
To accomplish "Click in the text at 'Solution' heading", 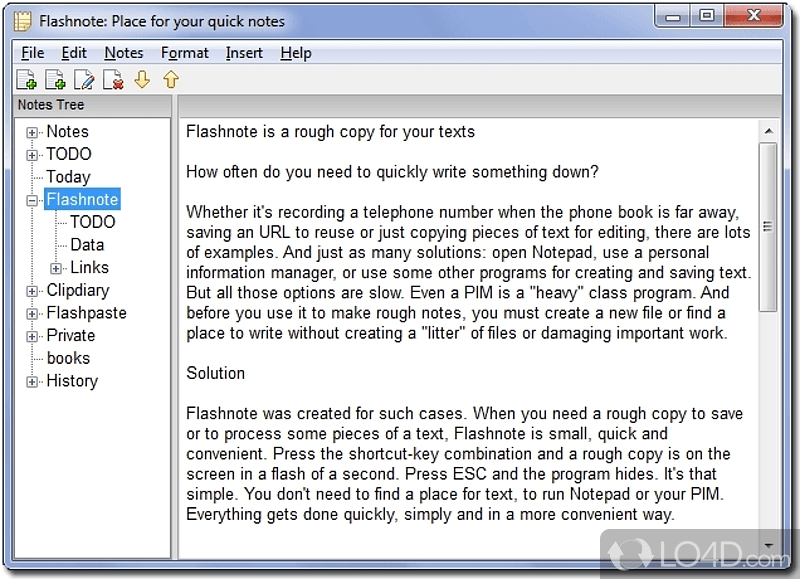I will 215,373.
